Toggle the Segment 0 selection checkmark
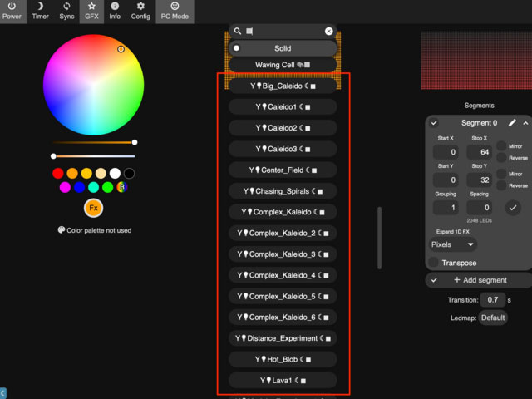The height and width of the screenshot is (399, 532). 434,123
